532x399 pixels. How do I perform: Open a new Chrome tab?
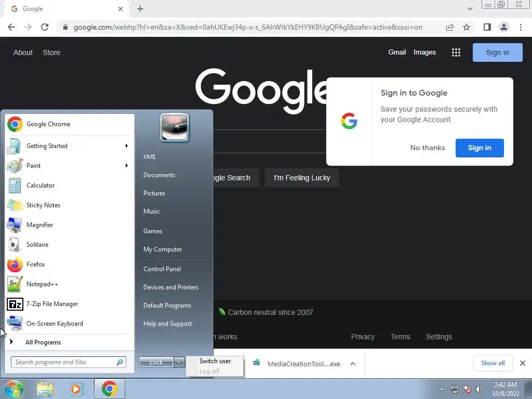point(140,9)
